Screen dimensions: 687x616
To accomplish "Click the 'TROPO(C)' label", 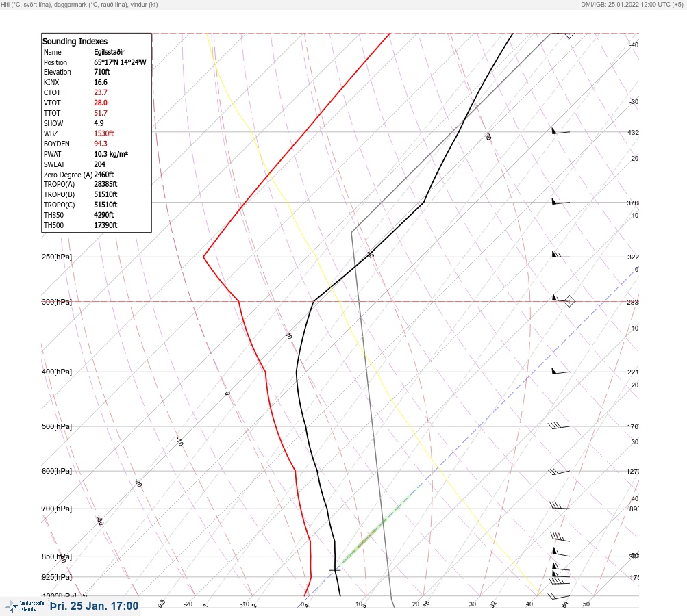I will pos(59,205).
